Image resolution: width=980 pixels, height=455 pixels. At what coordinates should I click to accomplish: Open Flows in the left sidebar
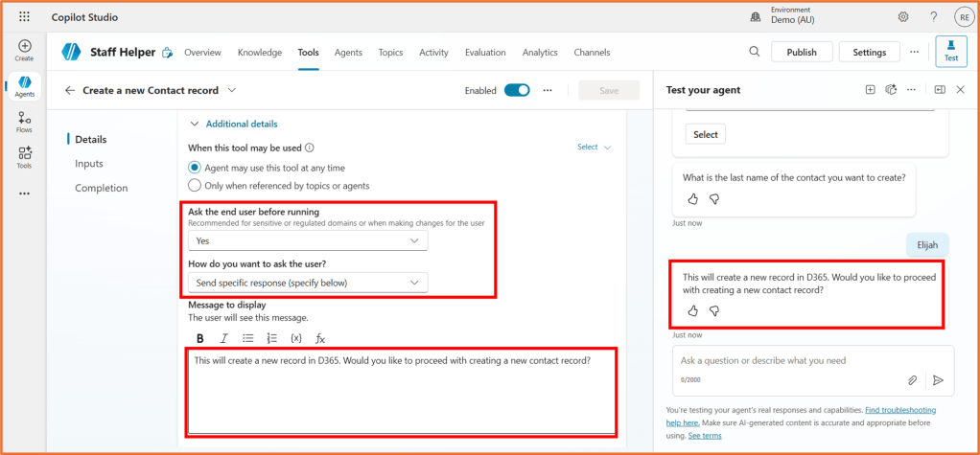pyautogui.click(x=24, y=122)
